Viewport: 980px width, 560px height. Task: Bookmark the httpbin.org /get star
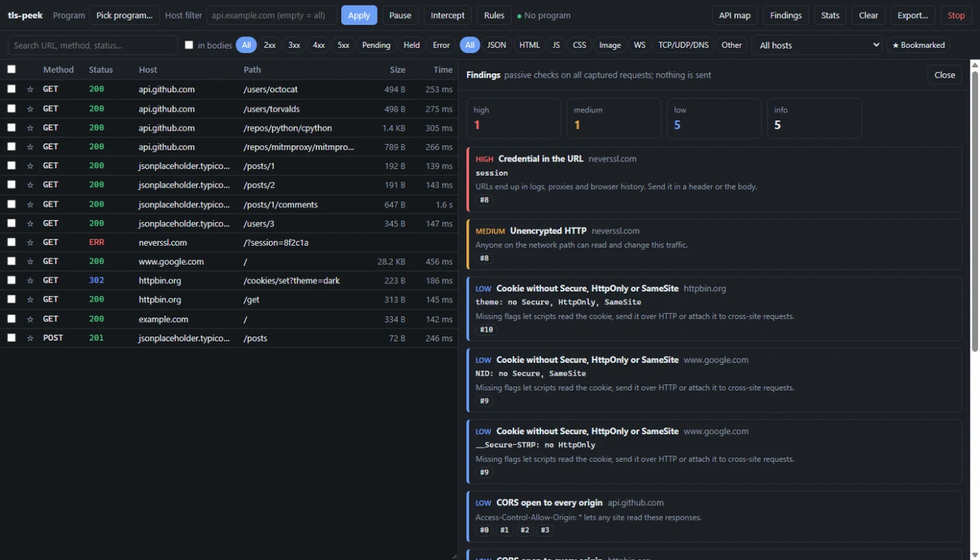click(x=30, y=300)
